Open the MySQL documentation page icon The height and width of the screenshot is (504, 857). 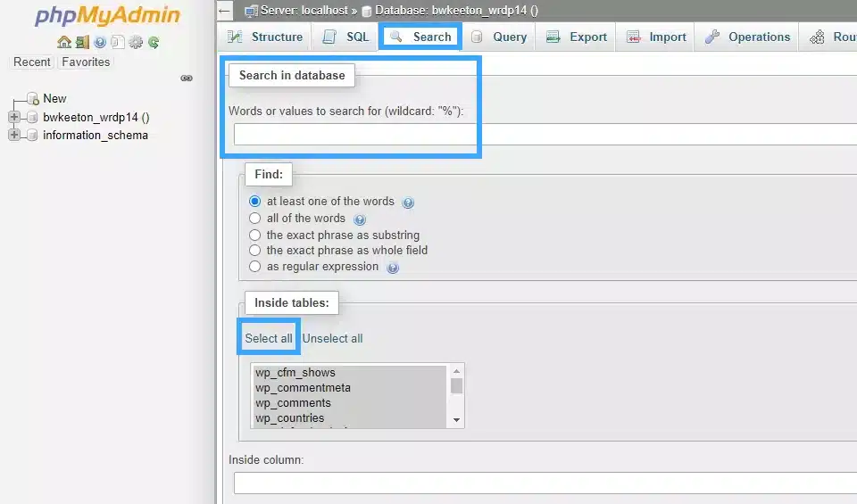coord(118,42)
